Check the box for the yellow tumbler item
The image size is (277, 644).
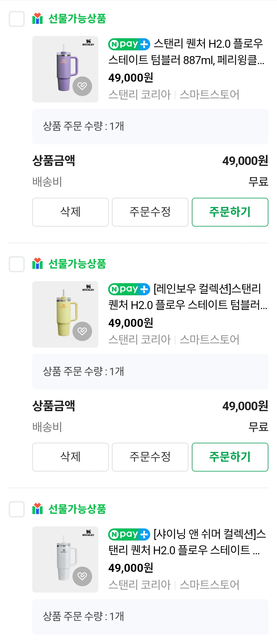[17, 264]
